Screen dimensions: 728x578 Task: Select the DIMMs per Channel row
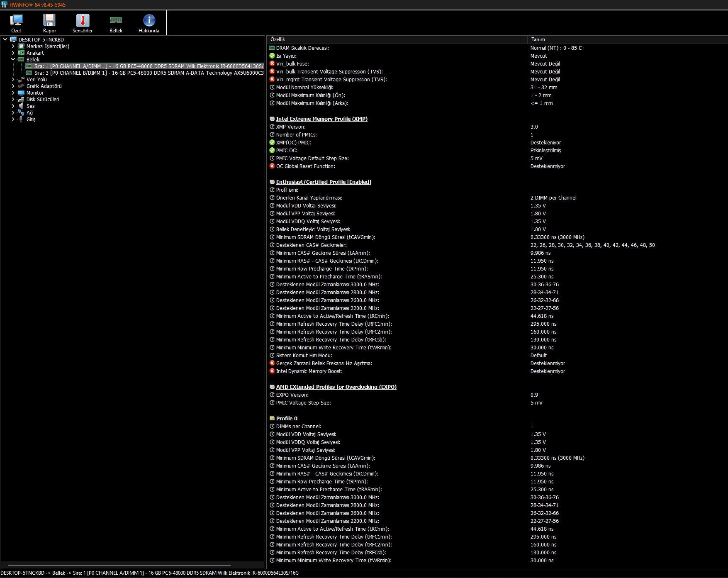tap(497, 426)
